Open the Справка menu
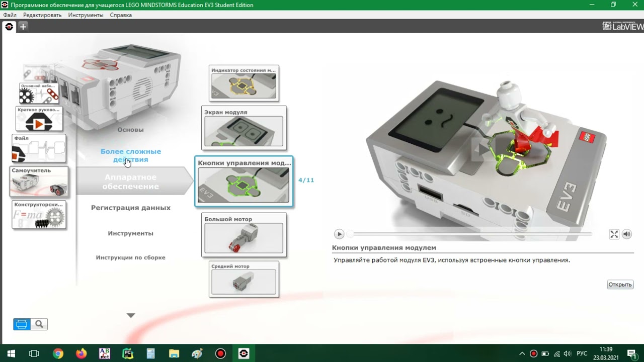 point(121,15)
